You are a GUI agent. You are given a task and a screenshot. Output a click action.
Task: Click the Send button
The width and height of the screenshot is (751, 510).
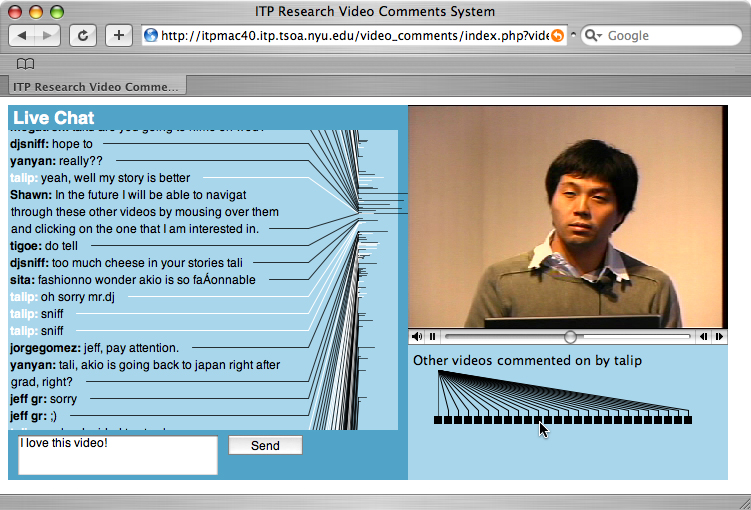click(265, 446)
